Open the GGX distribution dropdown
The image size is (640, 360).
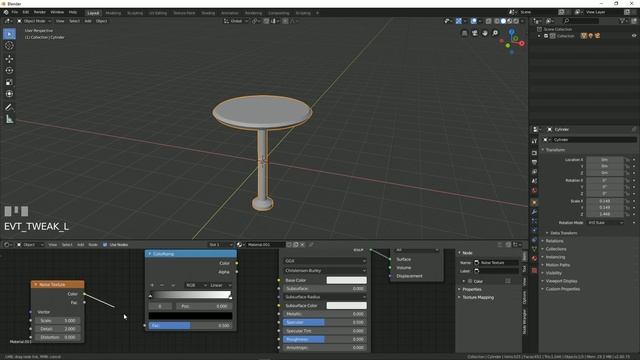pyautogui.click(x=325, y=261)
